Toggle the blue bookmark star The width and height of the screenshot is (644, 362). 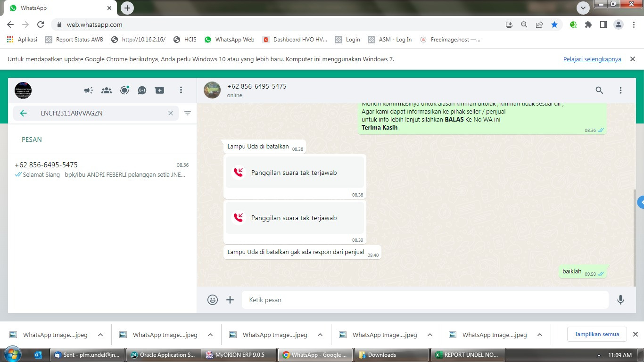pyautogui.click(x=554, y=25)
